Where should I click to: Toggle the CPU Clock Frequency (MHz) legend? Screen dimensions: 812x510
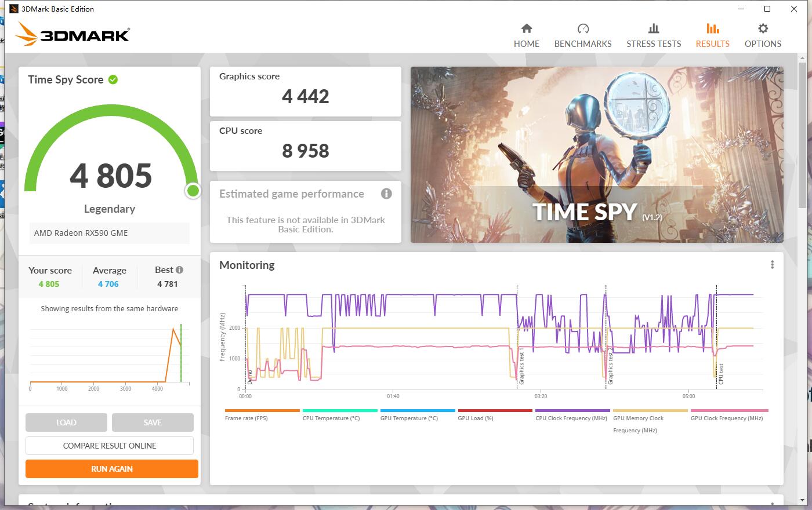tap(572, 415)
